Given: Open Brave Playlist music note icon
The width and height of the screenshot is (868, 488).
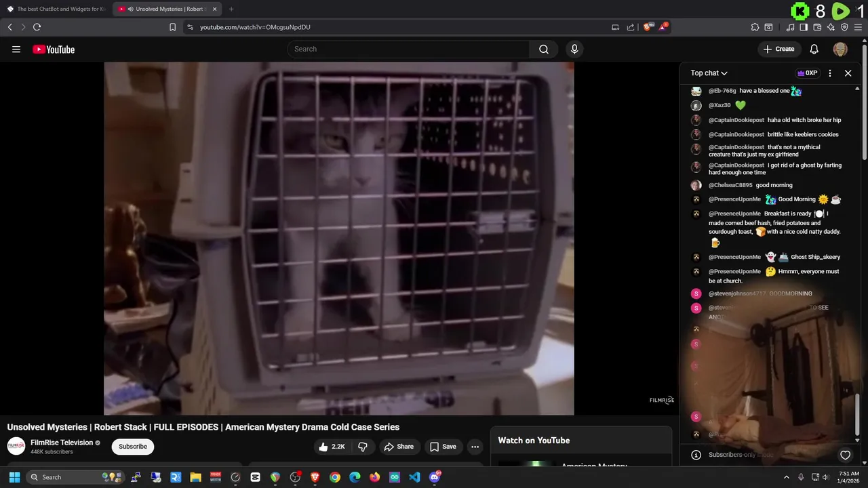Looking at the screenshot, I should (790, 27).
